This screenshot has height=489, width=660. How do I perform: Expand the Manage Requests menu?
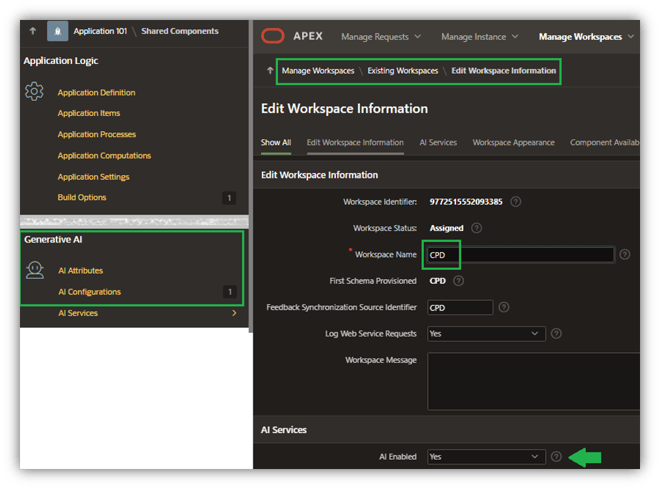[380, 37]
